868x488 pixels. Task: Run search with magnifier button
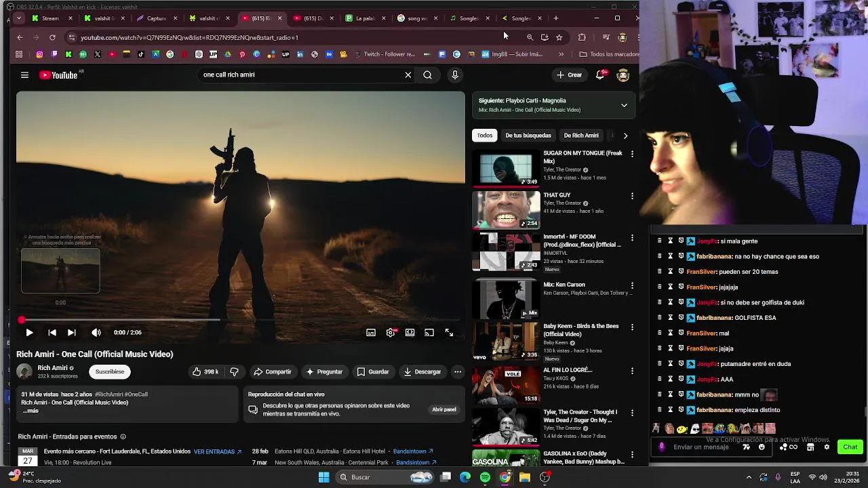(x=427, y=75)
